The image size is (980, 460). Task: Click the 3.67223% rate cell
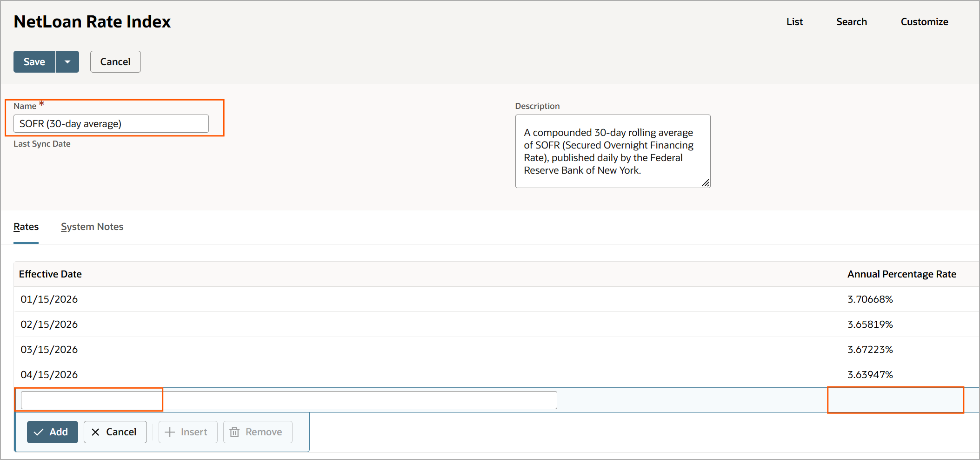pyautogui.click(x=870, y=350)
